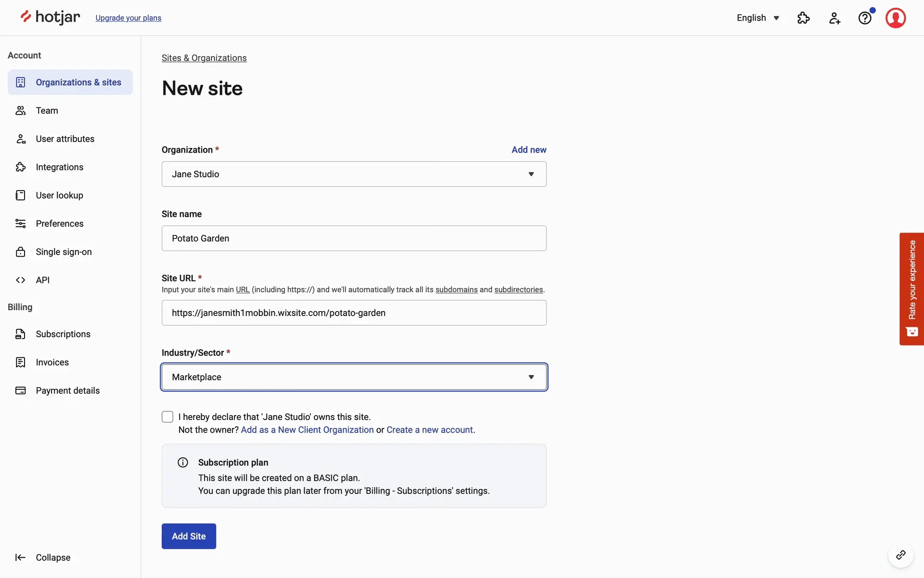
Task: Click the Add new organization link
Action: pos(528,150)
